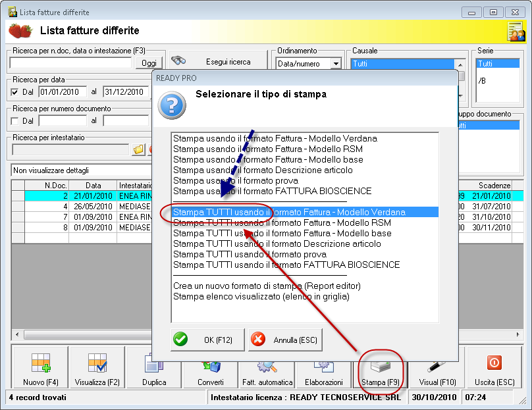Select Tutti in the Causale list
This screenshot has height=410, width=532.
click(403, 64)
